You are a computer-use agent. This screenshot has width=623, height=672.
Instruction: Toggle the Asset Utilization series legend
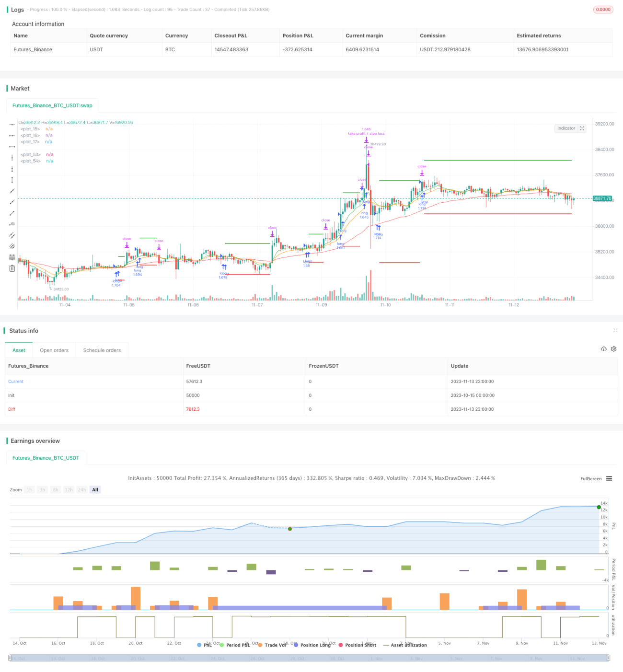click(x=405, y=645)
